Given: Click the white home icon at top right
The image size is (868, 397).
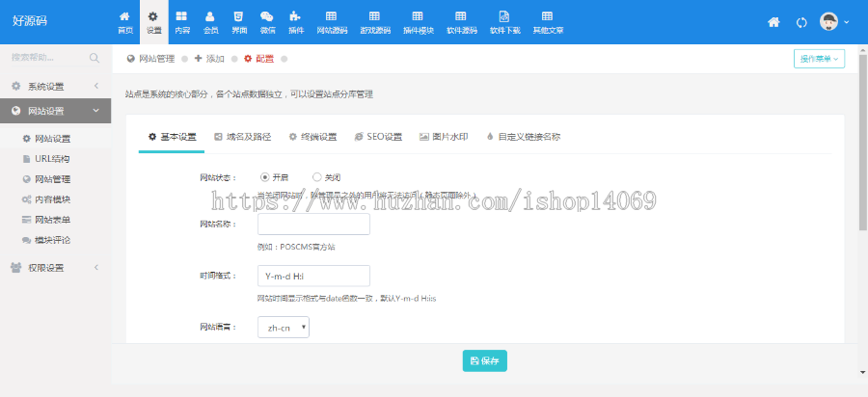Looking at the screenshot, I should pos(773,22).
